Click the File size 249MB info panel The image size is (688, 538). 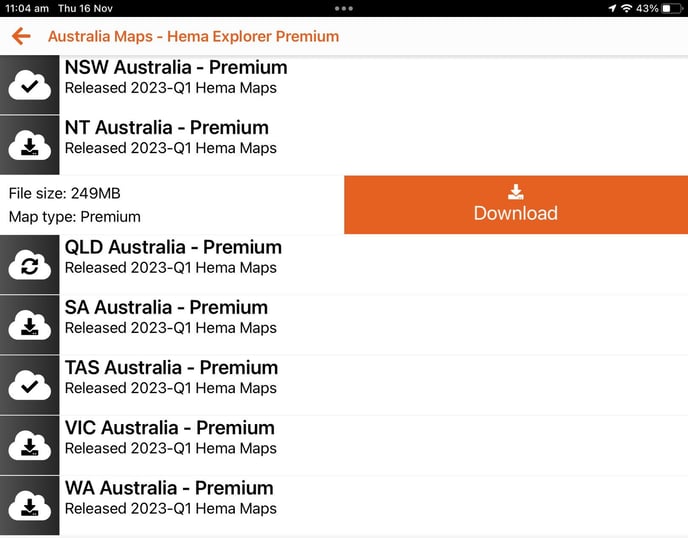172,205
